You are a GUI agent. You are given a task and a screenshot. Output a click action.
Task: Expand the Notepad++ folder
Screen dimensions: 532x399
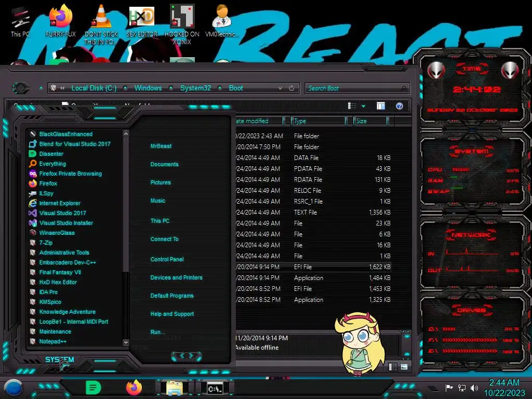coord(48,341)
